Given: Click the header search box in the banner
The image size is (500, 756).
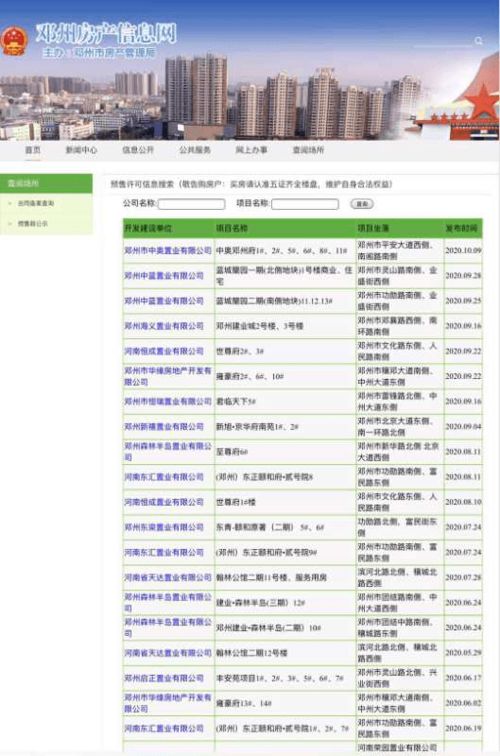Looking at the screenshot, I should (443, 41).
